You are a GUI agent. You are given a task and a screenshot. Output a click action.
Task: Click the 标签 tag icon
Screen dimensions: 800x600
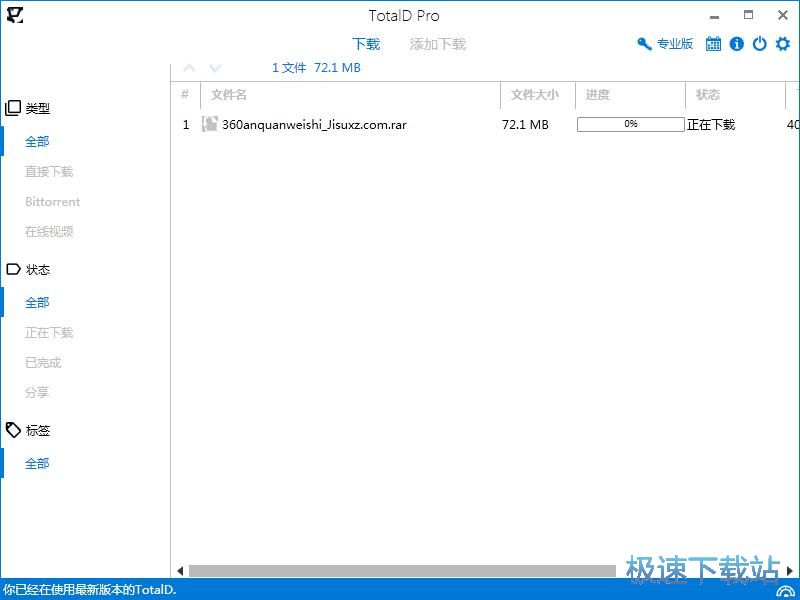(x=13, y=430)
